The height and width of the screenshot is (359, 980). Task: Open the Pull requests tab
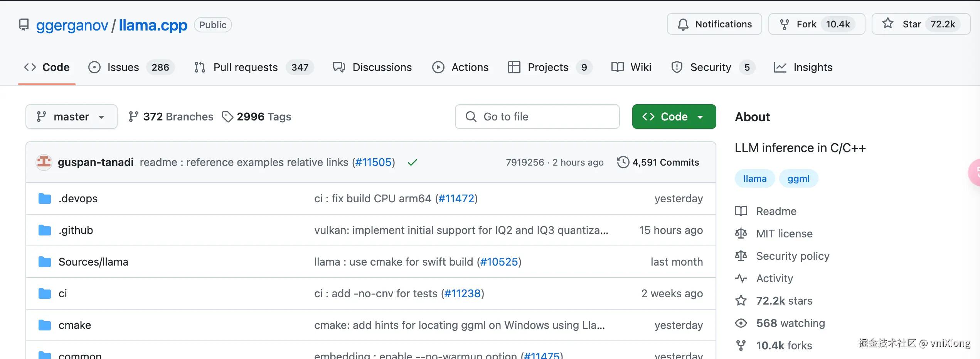[245, 67]
